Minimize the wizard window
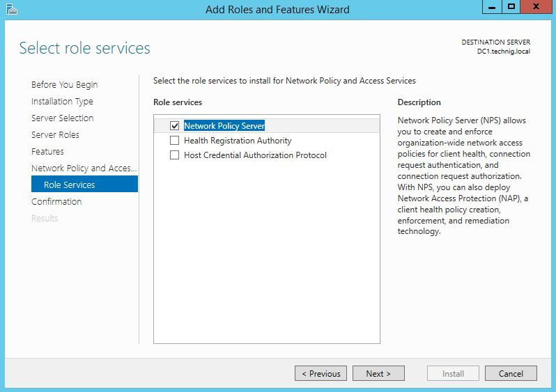The image size is (556, 392). pos(493,7)
